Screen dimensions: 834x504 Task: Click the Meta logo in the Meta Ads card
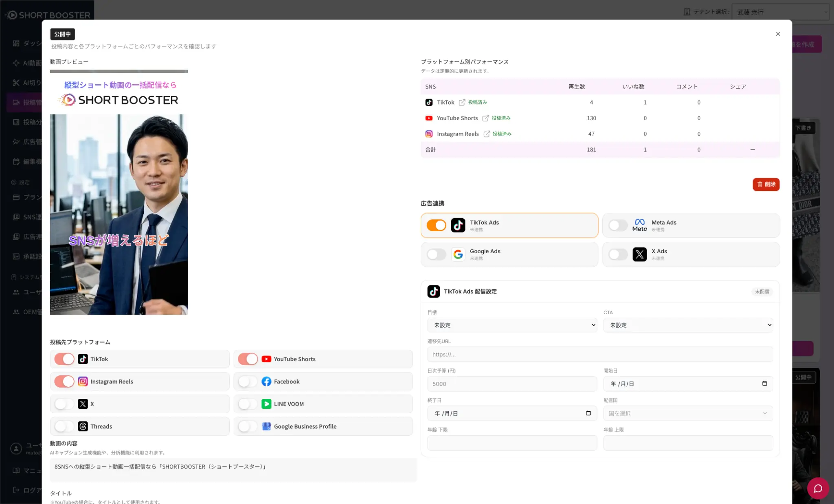[639, 225]
